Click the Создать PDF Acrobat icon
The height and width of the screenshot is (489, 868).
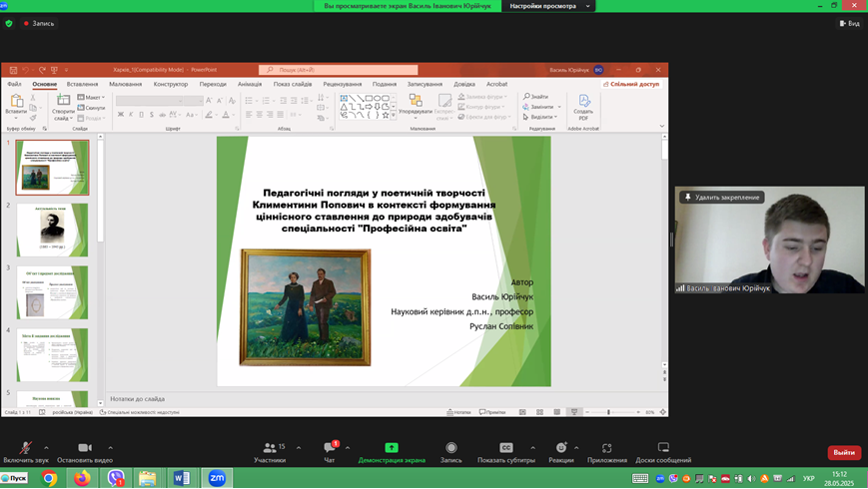point(583,101)
